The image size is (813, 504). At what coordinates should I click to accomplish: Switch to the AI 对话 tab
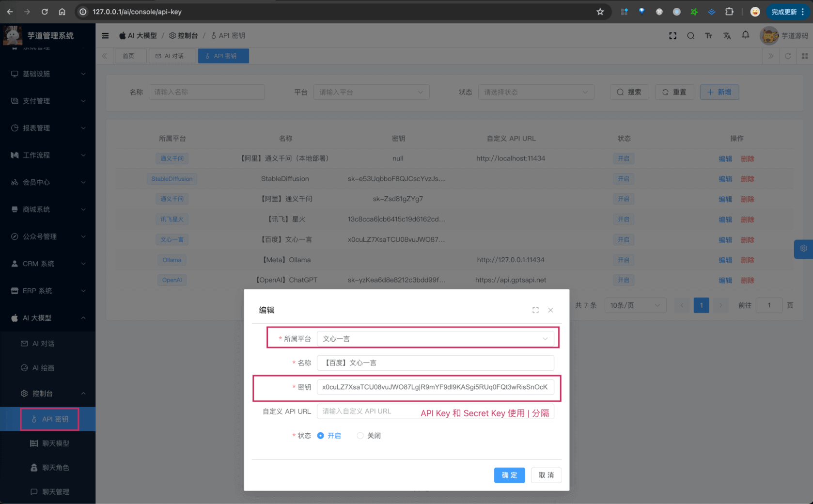click(170, 56)
